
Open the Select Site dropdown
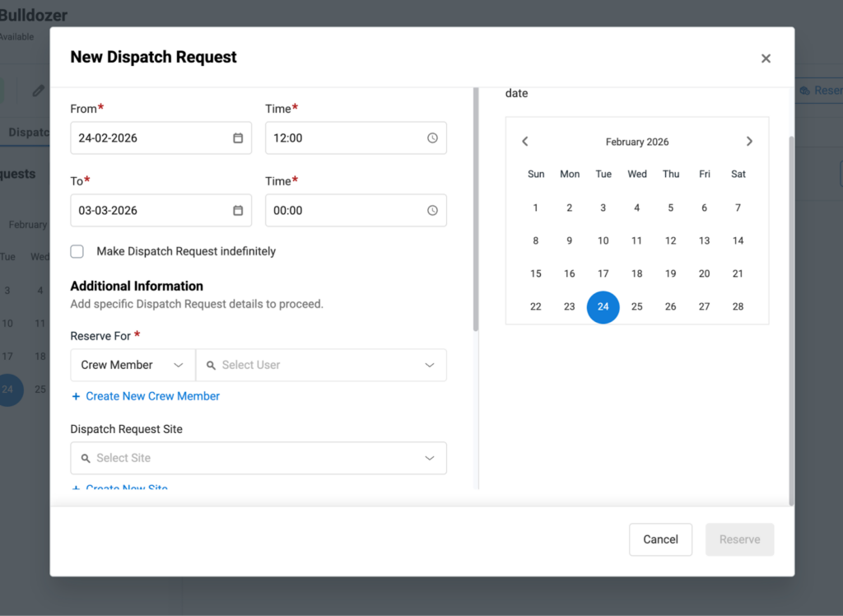pyautogui.click(x=258, y=458)
